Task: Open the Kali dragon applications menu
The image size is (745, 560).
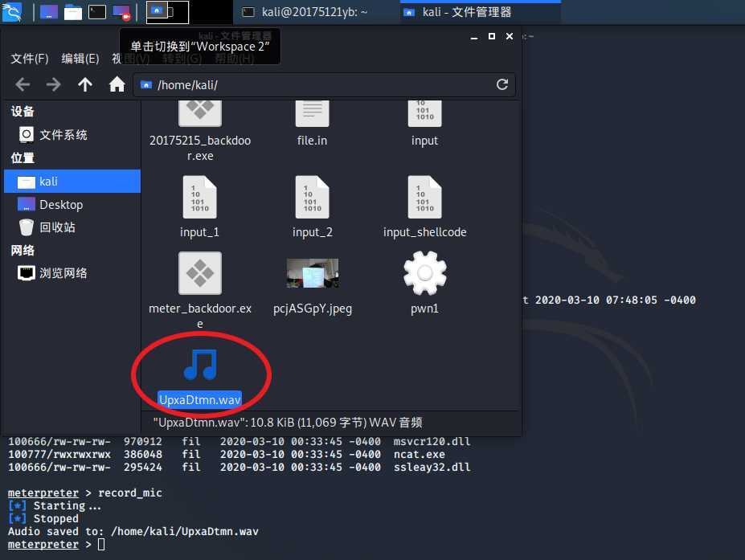Action: (12, 12)
